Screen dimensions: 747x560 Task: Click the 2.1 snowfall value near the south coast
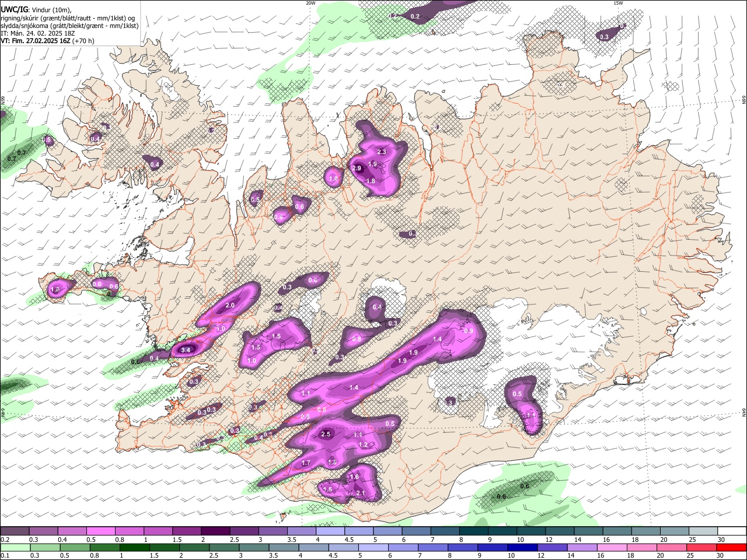point(360,494)
